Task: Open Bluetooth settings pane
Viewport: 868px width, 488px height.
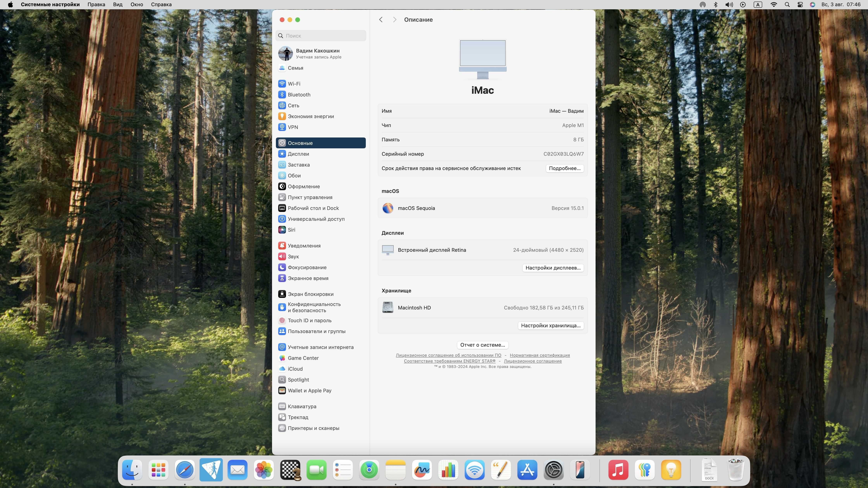Action: coord(320,95)
